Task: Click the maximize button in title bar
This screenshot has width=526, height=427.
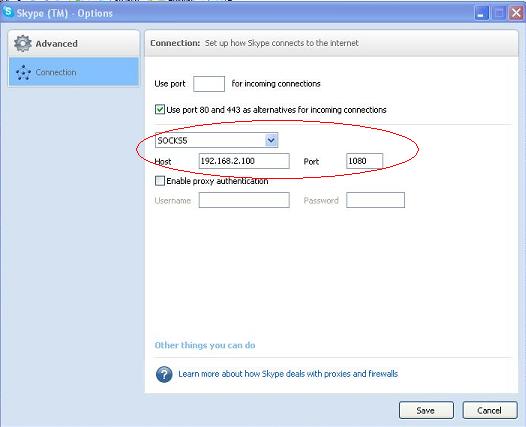Action: (x=499, y=13)
